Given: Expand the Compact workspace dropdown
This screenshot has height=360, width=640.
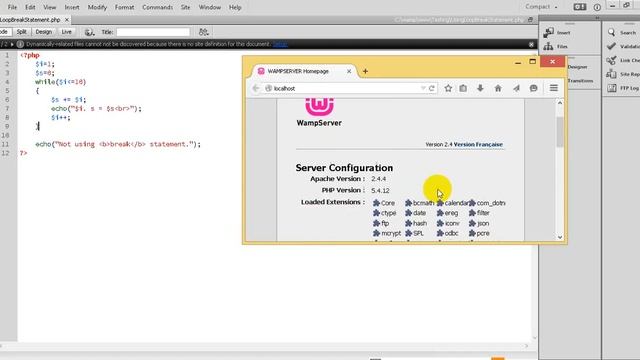Looking at the screenshot, I should pos(541,7).
